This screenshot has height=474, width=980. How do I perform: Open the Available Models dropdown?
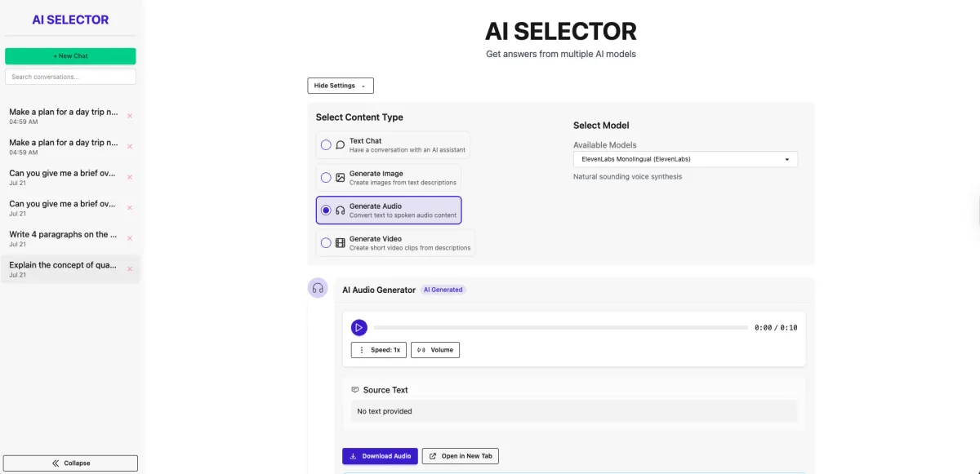coord(685,159)
